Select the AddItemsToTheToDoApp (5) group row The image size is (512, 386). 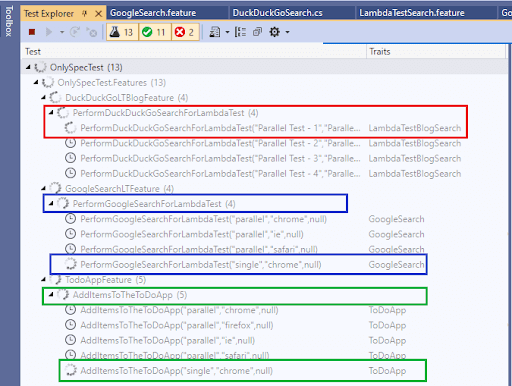(x=264, y=295)
